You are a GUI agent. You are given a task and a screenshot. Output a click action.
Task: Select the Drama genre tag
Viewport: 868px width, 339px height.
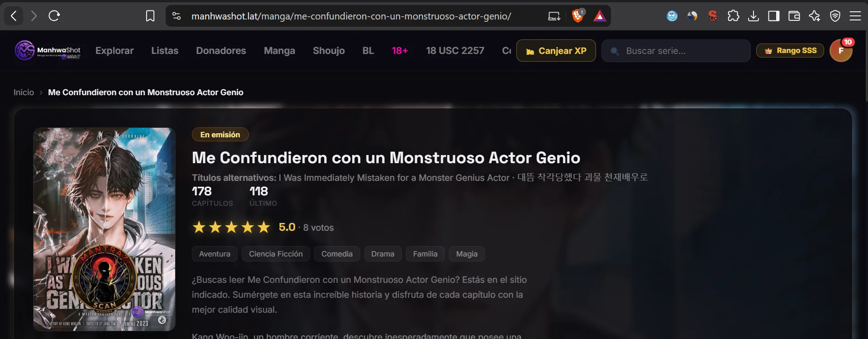(x=382, y=254)
